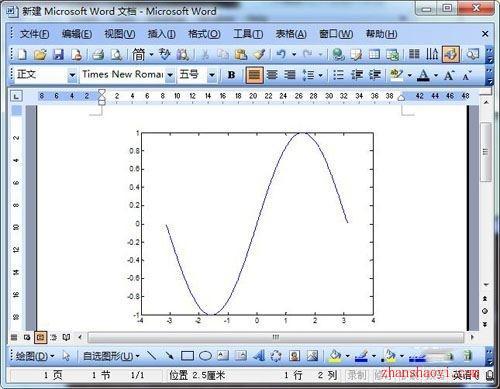Expand the paragraph style dropdown
The width and height of the screenshot is (500, 389).
click(x=72, y=75)
